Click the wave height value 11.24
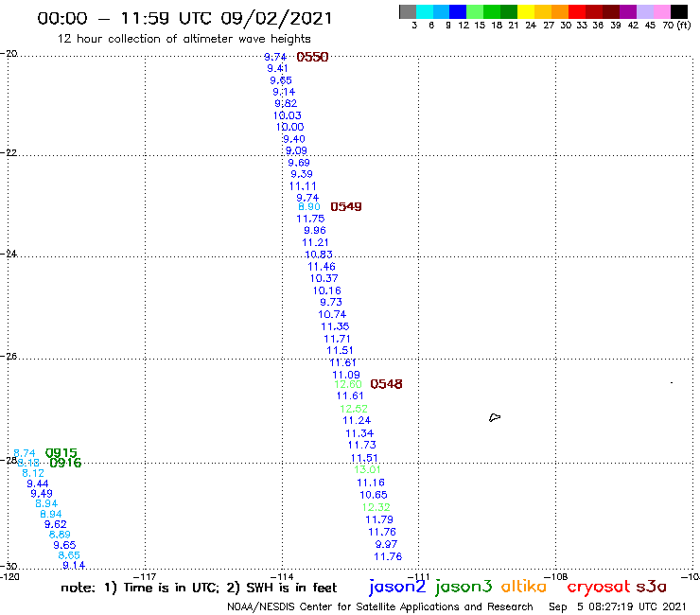 click(x=357, y=421)
